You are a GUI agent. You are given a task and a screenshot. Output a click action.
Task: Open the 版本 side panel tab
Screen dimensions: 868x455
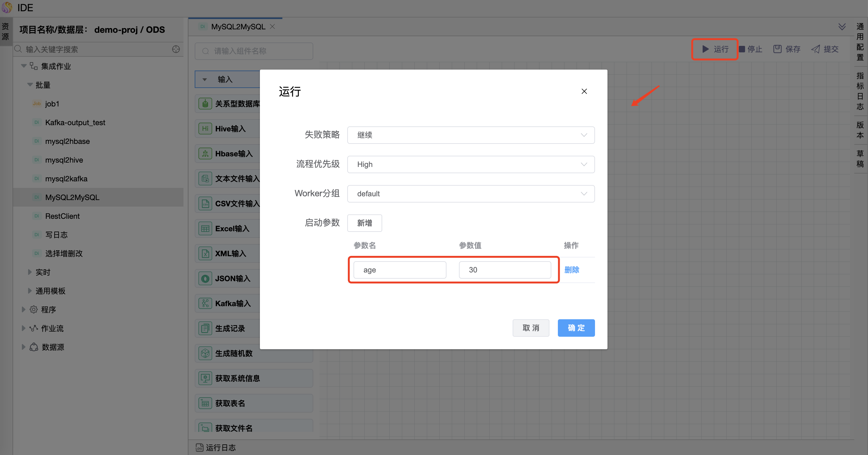point(860,130)
